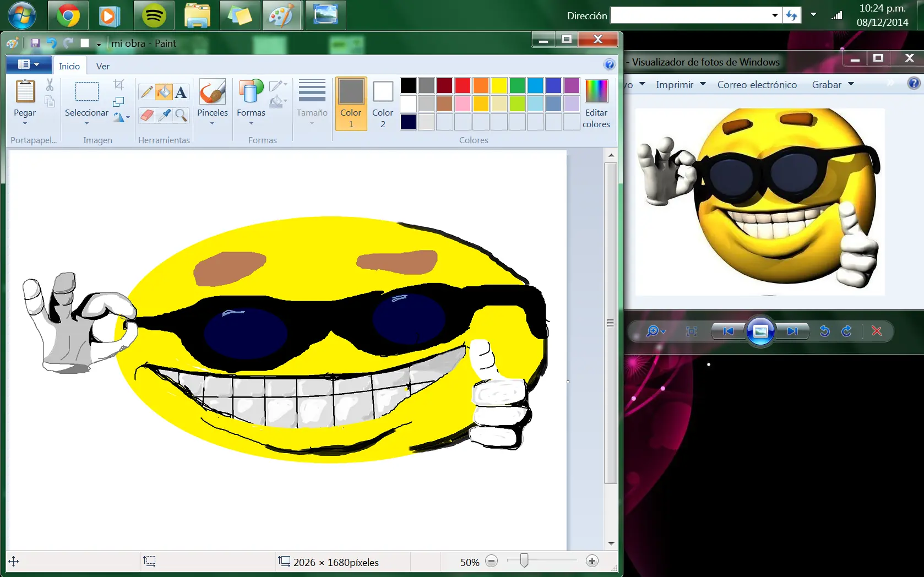
Task: Pick the black color swatch
Action: click(408, 85)
